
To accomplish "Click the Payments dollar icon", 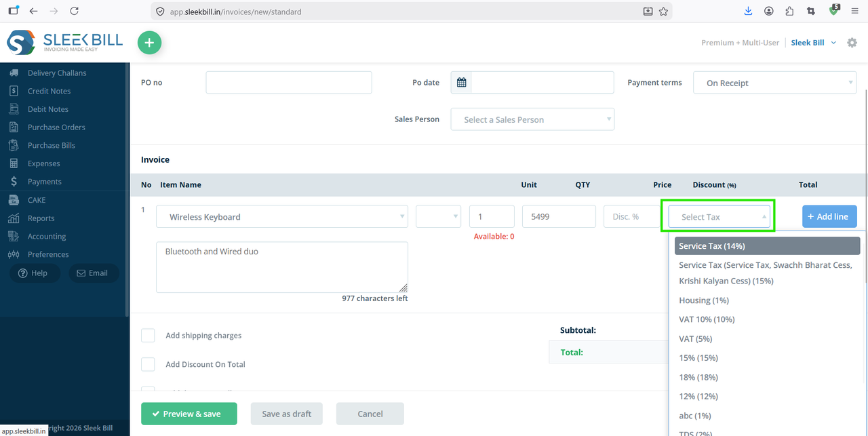I will [14, 182].
